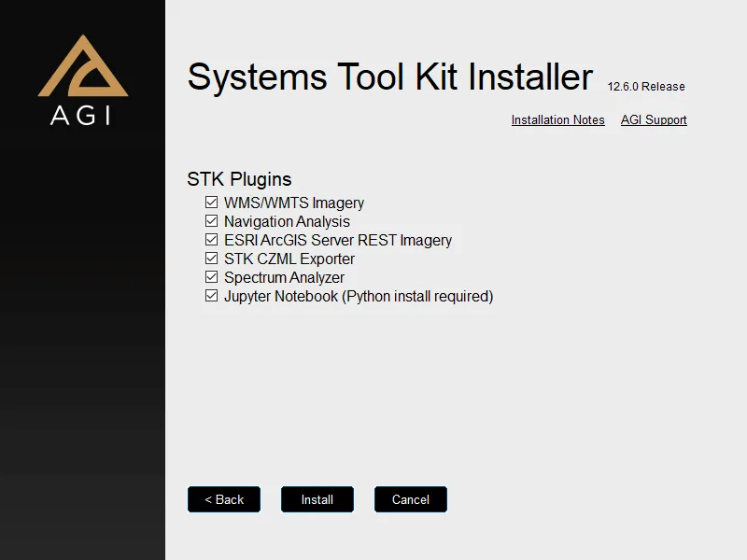This screenshot has width=747, height=560.
Task: Click the STK CZML Exporter label text
Action: point(289,259)
